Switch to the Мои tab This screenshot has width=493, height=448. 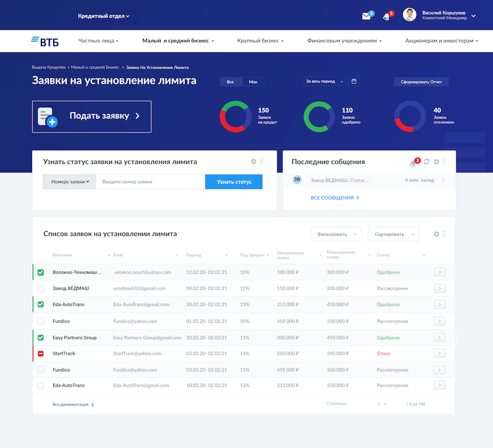tap(253, 82)
